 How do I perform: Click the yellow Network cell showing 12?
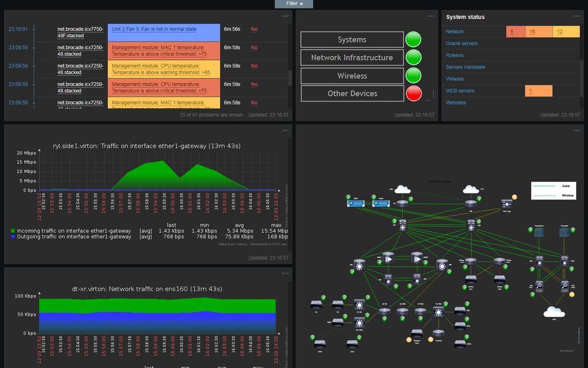566,31
